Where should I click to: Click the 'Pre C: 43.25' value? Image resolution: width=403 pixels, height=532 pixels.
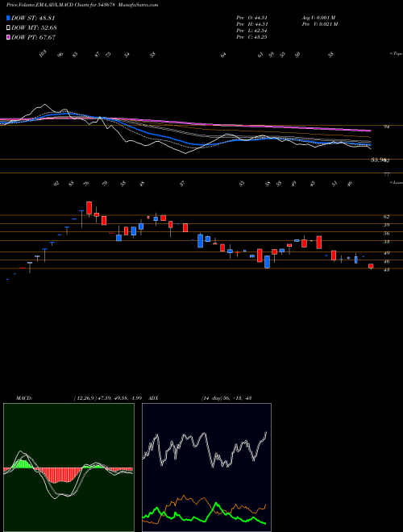coord(251,37)
